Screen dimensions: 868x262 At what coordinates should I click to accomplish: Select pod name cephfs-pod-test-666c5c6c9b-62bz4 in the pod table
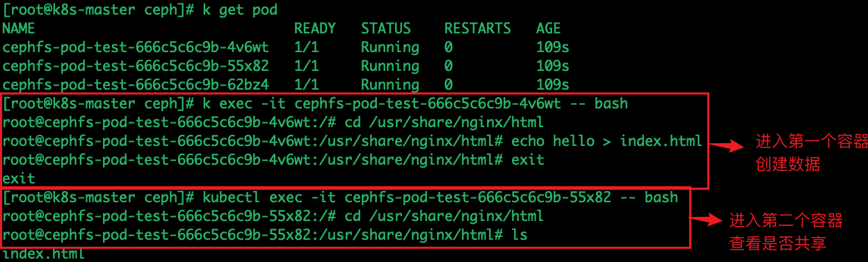point(136,85)
